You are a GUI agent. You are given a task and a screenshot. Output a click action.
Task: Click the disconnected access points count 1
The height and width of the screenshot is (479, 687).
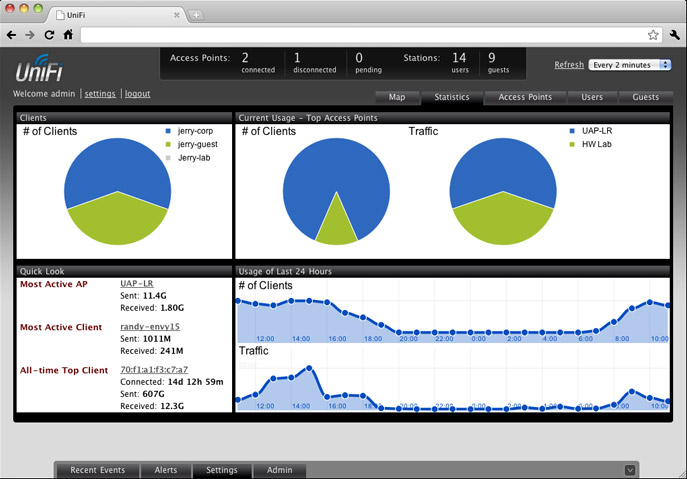(x=297, y=58)
